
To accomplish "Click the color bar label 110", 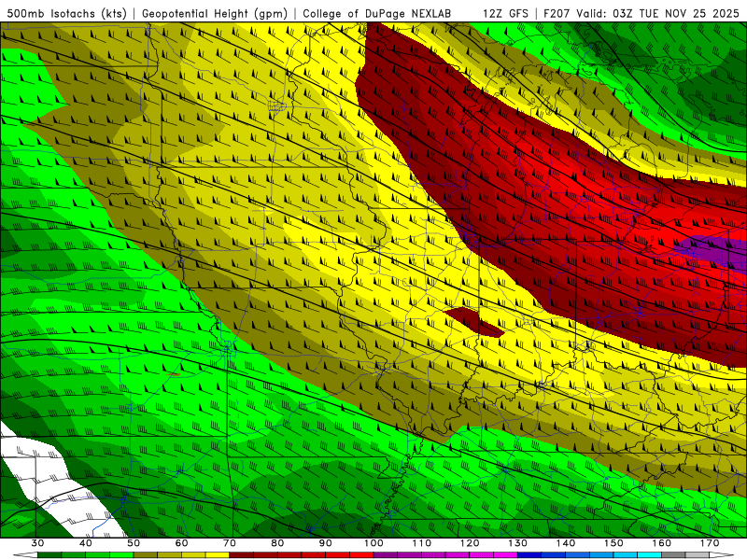I will (x=422, y=543).
